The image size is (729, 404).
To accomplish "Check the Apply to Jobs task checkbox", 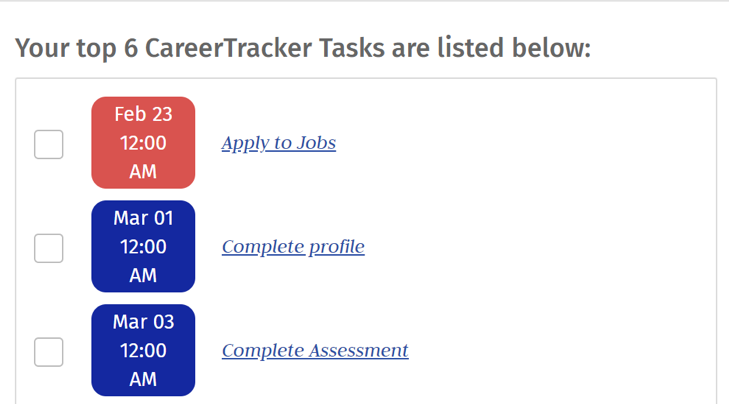I will tap(49, 145).
